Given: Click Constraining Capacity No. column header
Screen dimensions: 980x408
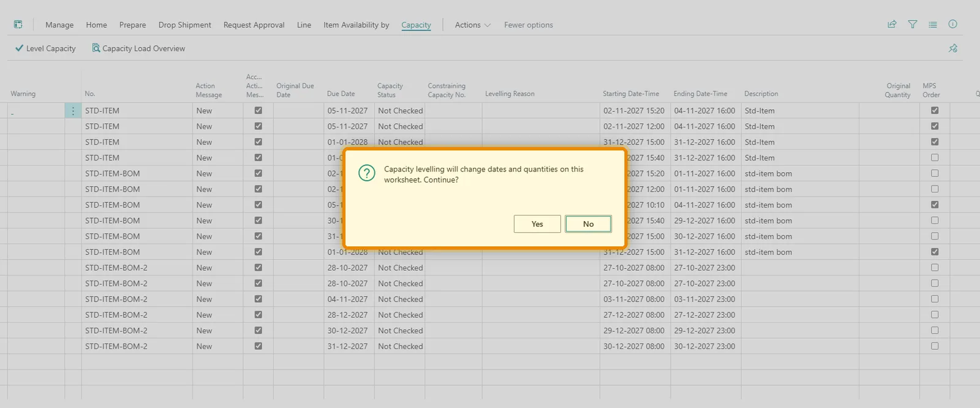Looking at the screenshot, I should (447, 90).
